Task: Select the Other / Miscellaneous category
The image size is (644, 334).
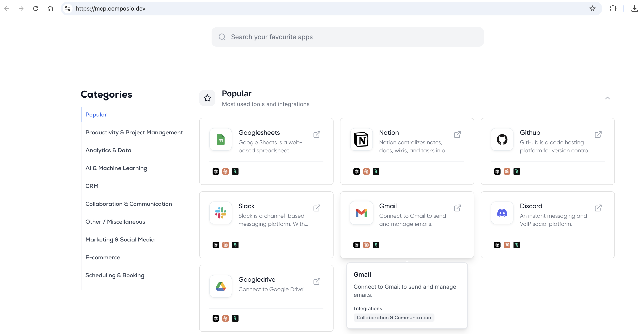Action: pos(115,222)
